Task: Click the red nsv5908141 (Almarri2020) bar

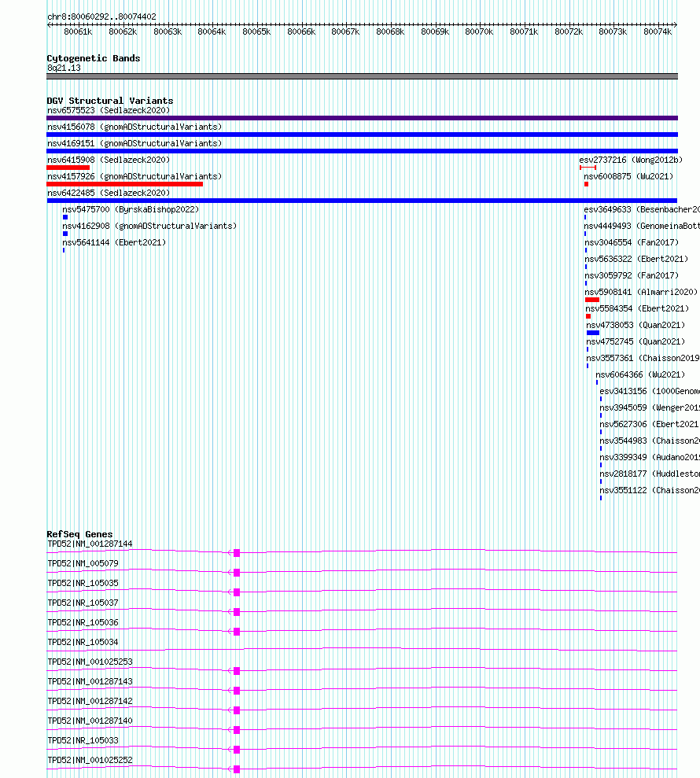Action: tap(592, 300)
